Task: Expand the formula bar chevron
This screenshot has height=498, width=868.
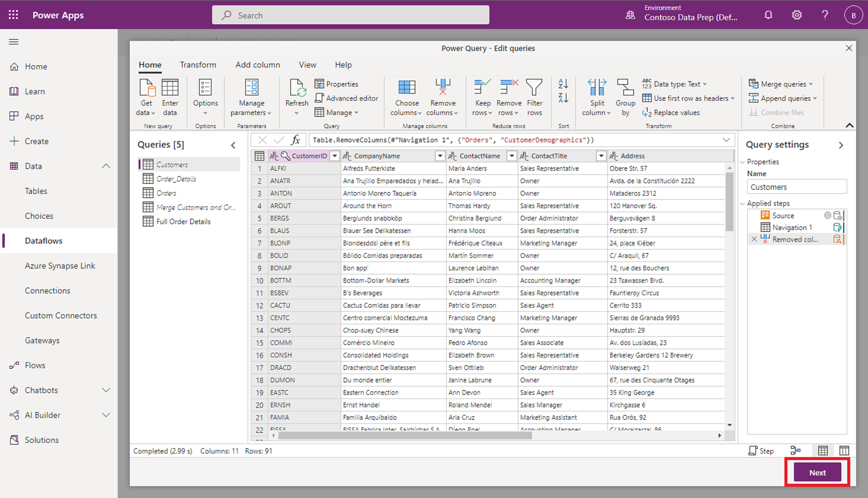Action: coord(726,140)
